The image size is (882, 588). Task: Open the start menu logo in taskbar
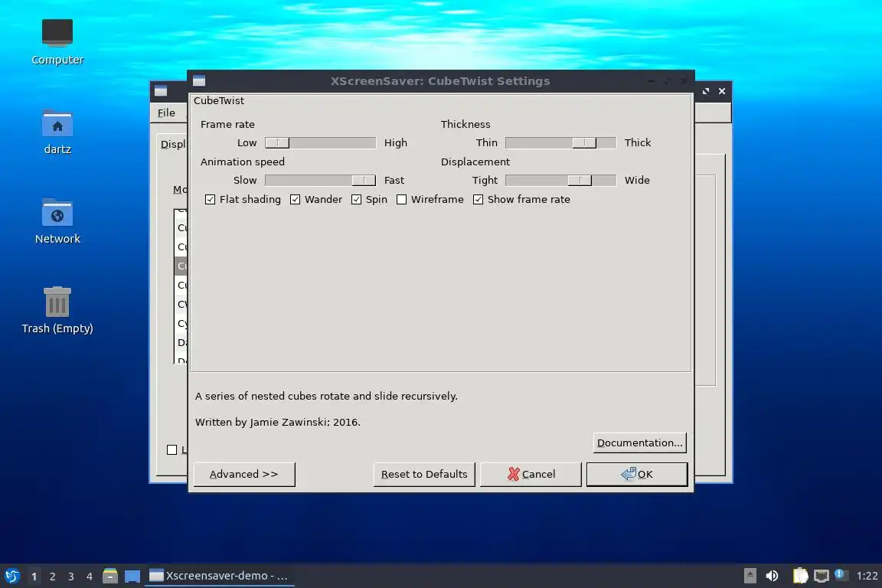[x=12, y=576]
